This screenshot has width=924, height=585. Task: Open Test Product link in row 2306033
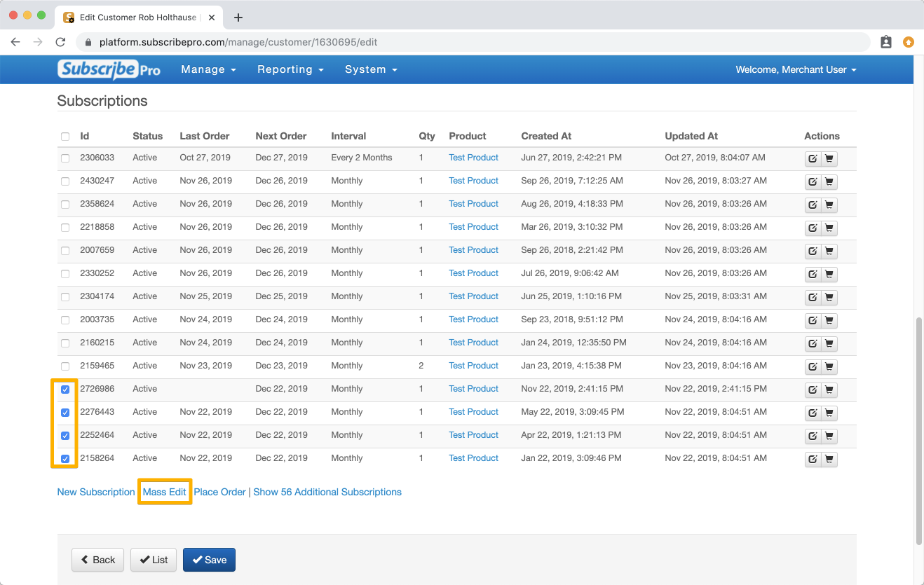point(474,158)
